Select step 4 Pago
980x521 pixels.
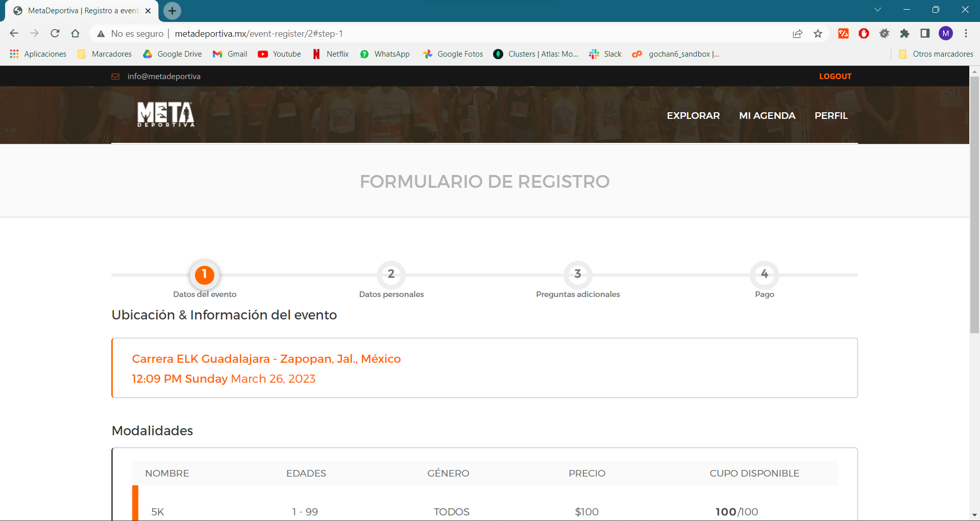(x=765, y=275)
